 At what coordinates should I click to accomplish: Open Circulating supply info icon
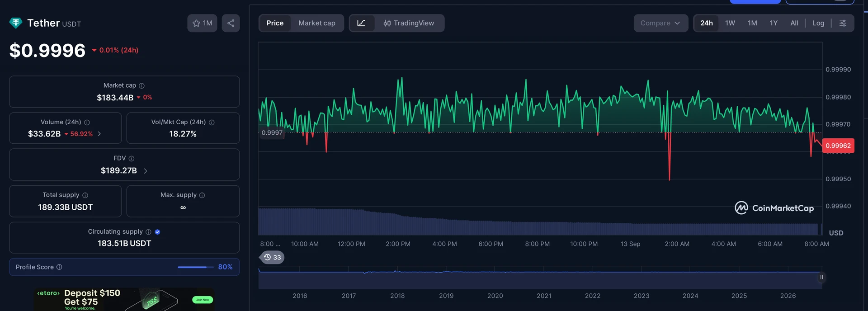(x=148, y=231)
